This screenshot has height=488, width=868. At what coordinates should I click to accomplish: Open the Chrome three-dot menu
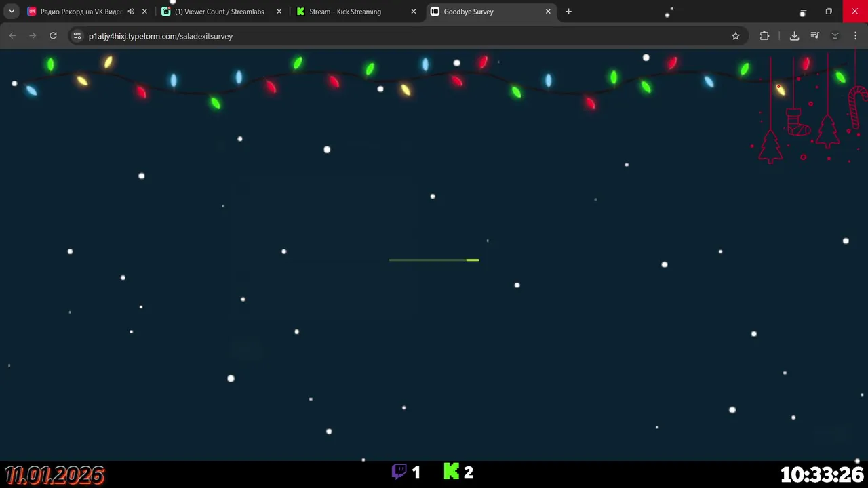coord(855,36)
